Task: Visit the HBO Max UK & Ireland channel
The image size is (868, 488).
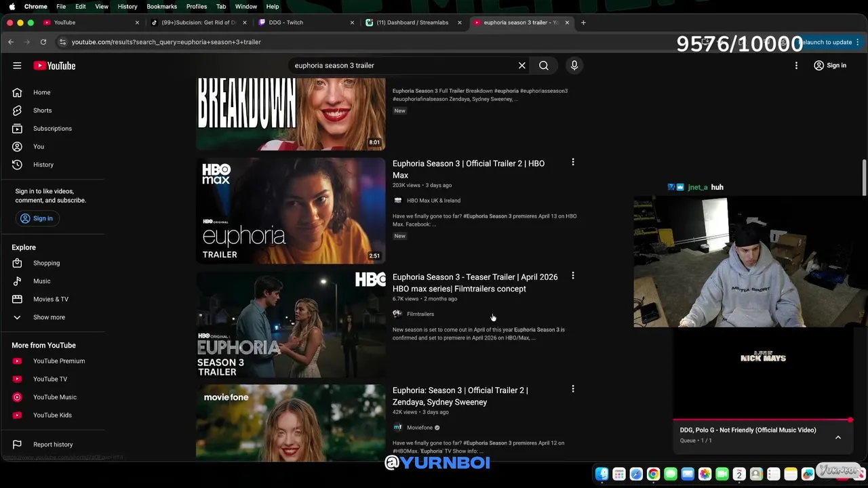Action: [x=433, y=201]
